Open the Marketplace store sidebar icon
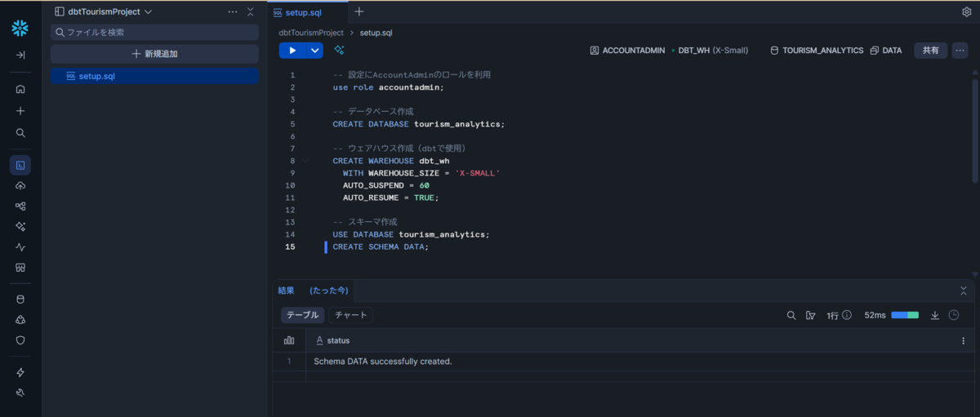 20,267
